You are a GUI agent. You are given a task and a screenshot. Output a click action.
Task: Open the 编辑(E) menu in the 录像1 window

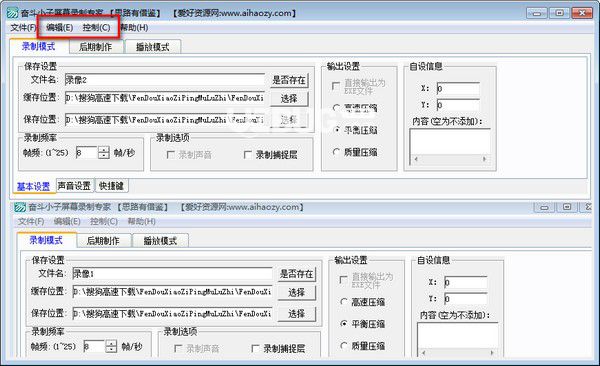click(x=67, y=221)
